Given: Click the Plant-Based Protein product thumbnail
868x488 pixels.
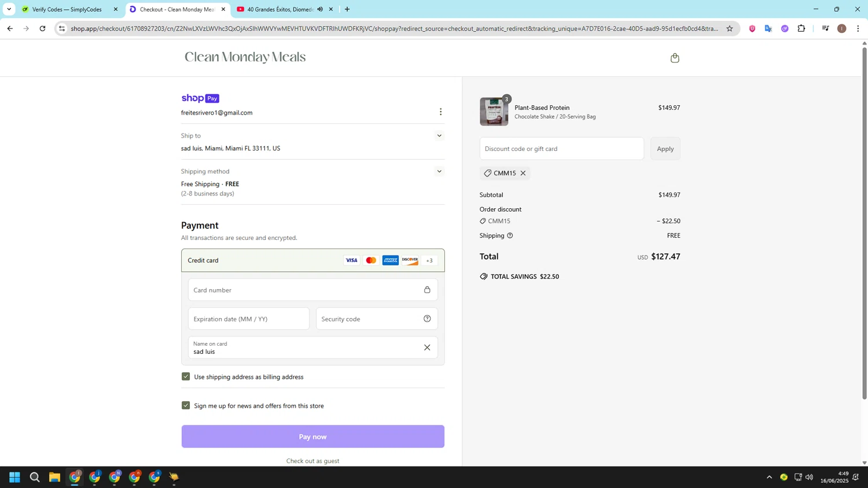Looking at the screenshot, I should [494, 112].
